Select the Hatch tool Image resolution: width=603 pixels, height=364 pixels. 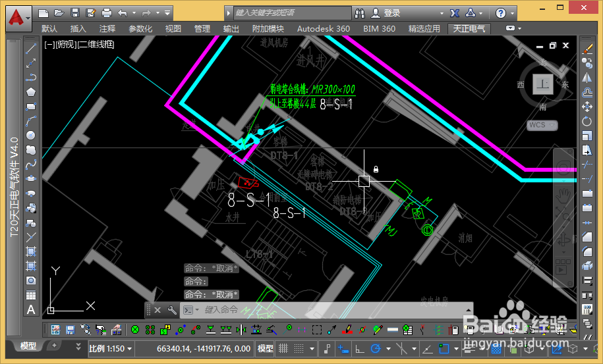31,251
